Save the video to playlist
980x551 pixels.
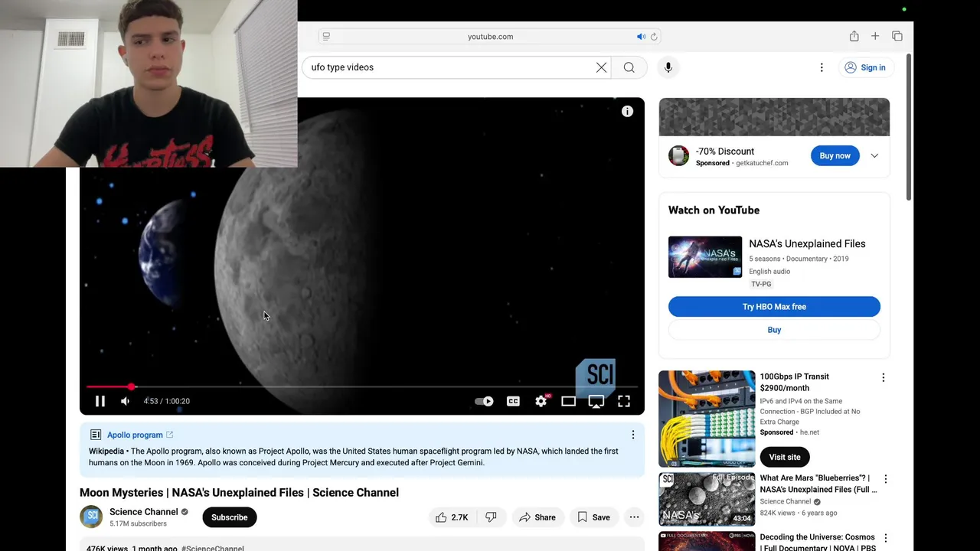tap(593, 517)
